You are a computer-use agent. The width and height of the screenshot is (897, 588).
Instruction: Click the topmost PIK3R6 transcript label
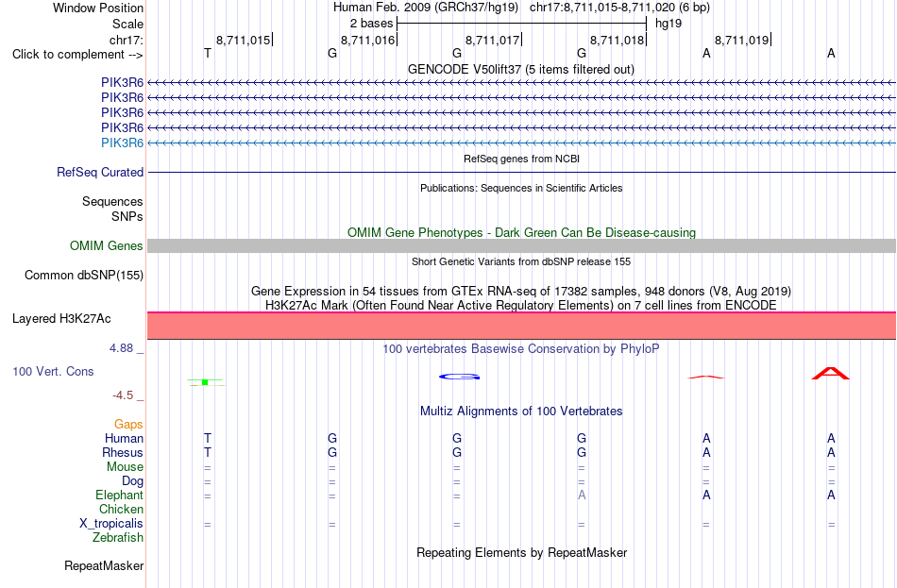coord(122,83)
